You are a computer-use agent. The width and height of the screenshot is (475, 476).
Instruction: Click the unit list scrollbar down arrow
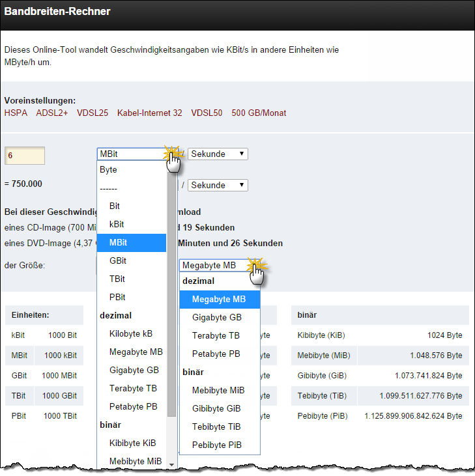(x=171, y=465)
